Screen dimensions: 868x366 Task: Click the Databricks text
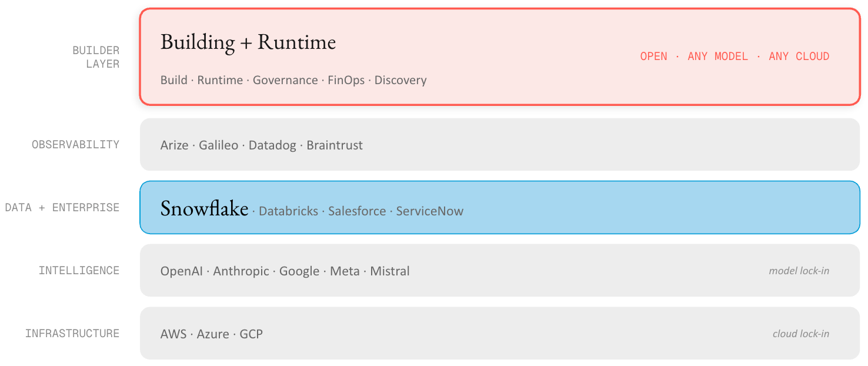tap(288, 211)
